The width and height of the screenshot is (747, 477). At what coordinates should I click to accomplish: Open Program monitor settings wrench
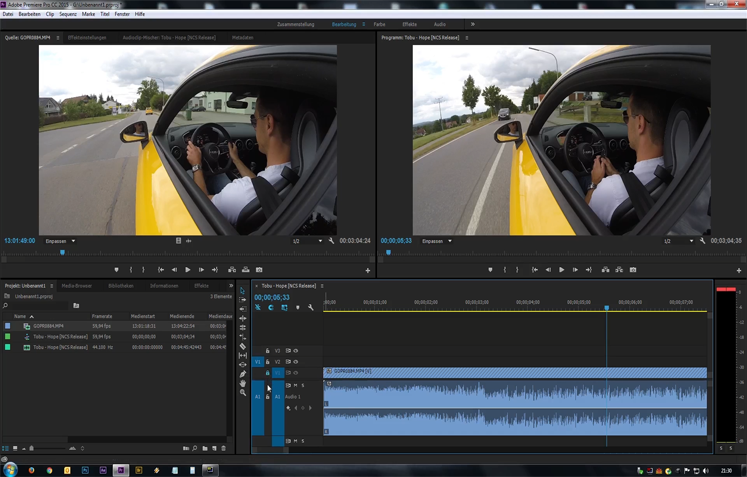(703, 241)
